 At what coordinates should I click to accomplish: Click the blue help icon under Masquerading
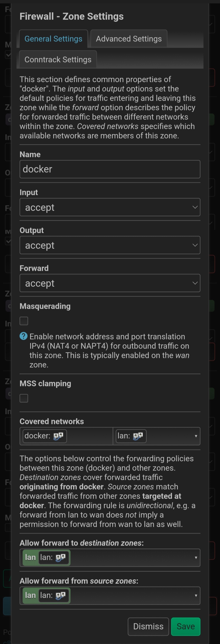(x=24, y=336)
